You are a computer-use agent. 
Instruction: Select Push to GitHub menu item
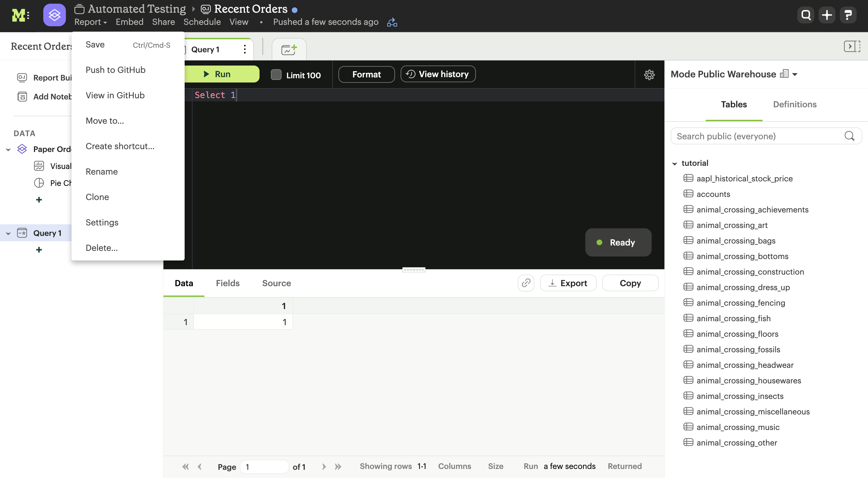[116, 70]
